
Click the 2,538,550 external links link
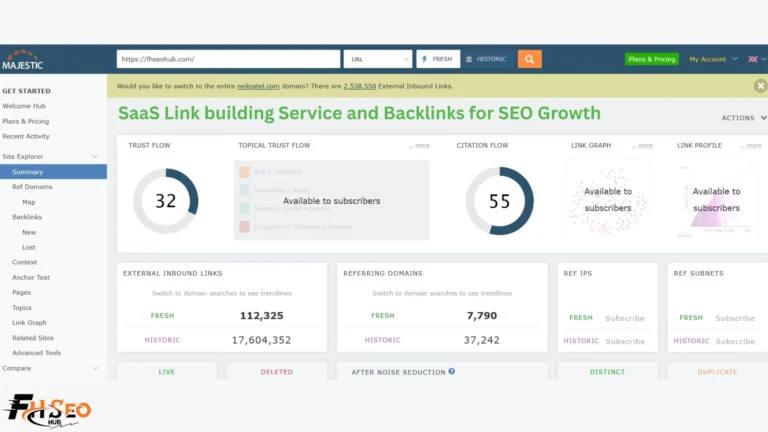tap(360, 86)
